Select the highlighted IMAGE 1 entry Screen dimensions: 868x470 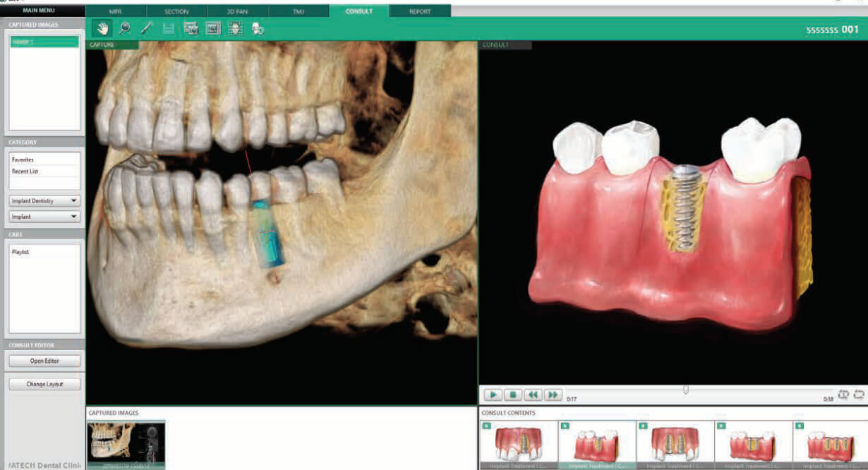click(44, 42)
